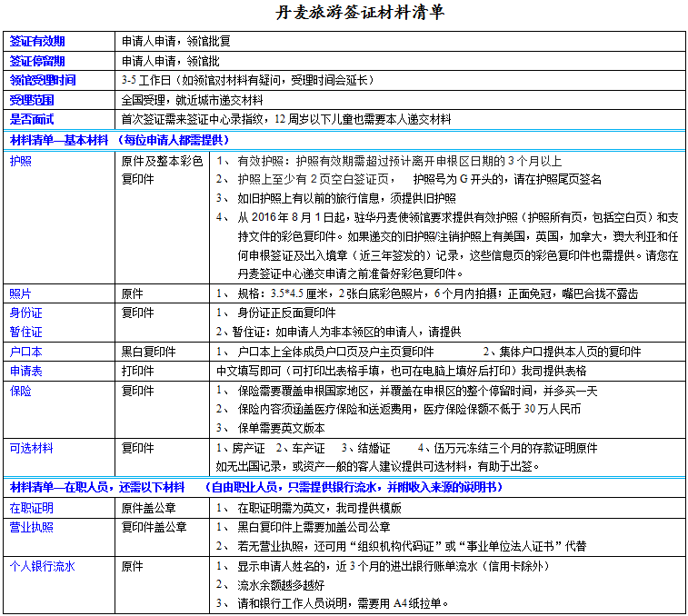Click the 保险需要覆盖申根国家地区 line
The image size is (688, 616).
406,391
